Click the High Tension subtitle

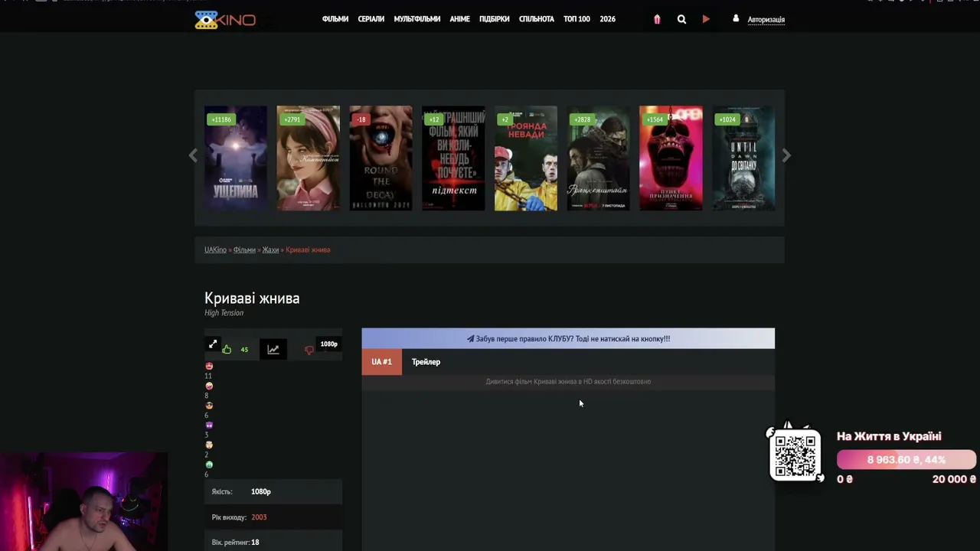pyautogui.click(x=224, y=313)
